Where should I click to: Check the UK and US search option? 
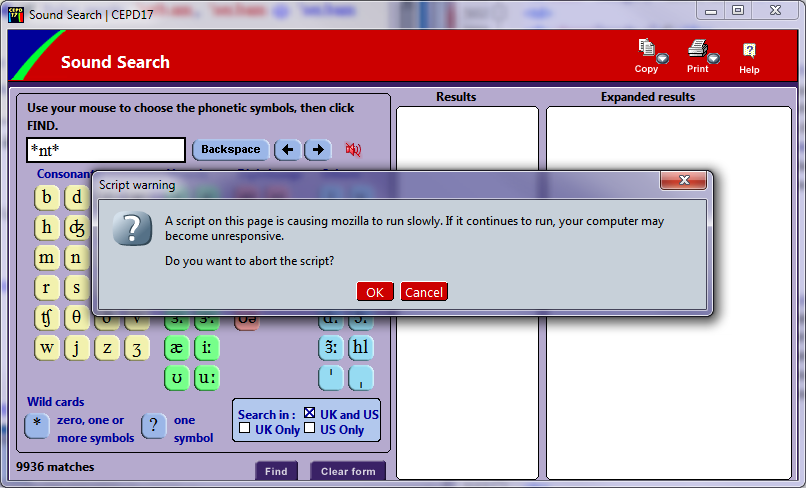click(x=310, y=413)
